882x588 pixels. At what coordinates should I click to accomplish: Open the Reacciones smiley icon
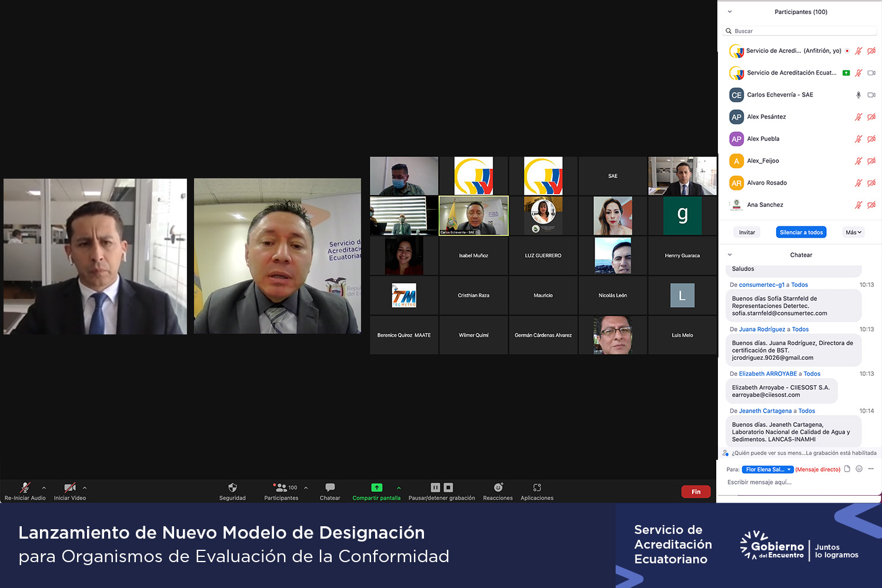click(x=498, y=487)
